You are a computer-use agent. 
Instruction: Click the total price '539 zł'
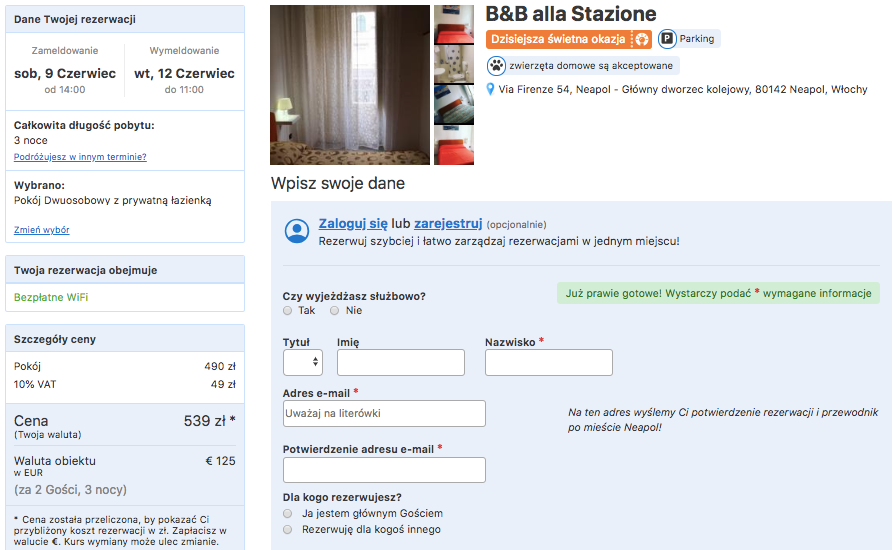(x=205, y=421)
